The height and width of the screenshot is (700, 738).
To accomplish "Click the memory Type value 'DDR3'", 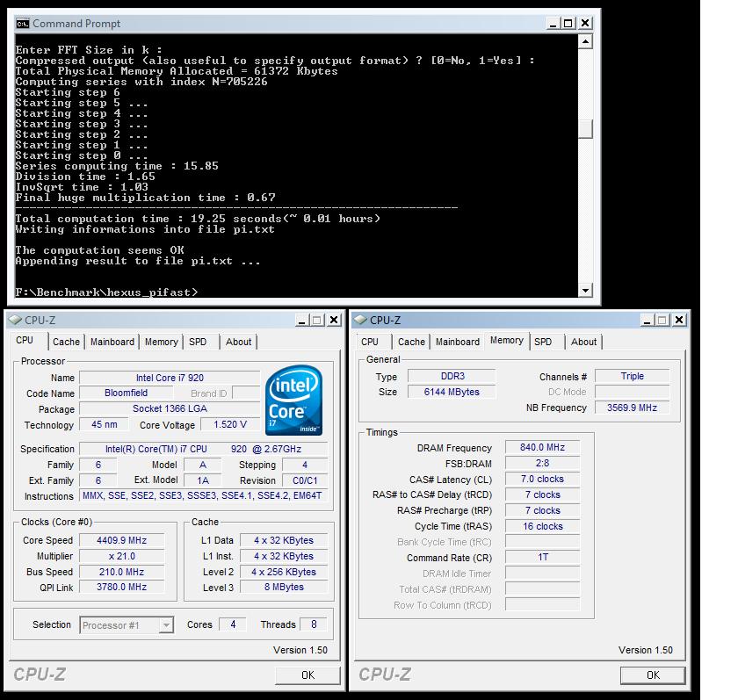I will 452,376.
